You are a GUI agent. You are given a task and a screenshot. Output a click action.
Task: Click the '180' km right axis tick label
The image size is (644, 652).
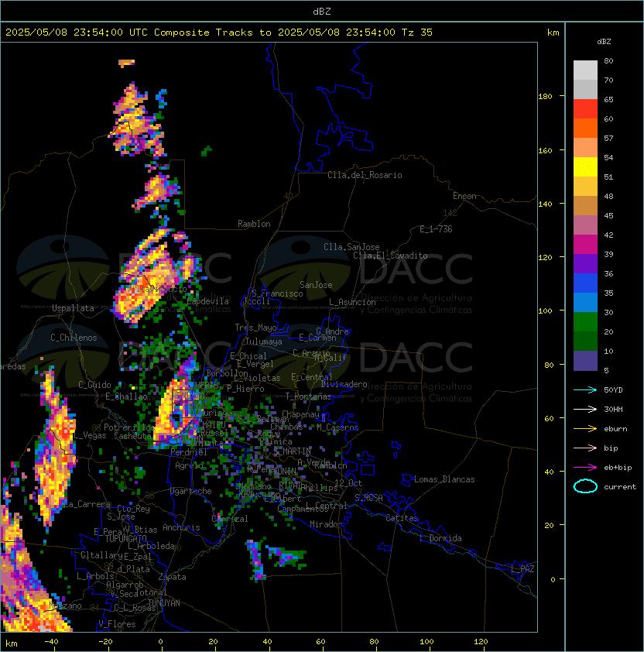point(545,96)
